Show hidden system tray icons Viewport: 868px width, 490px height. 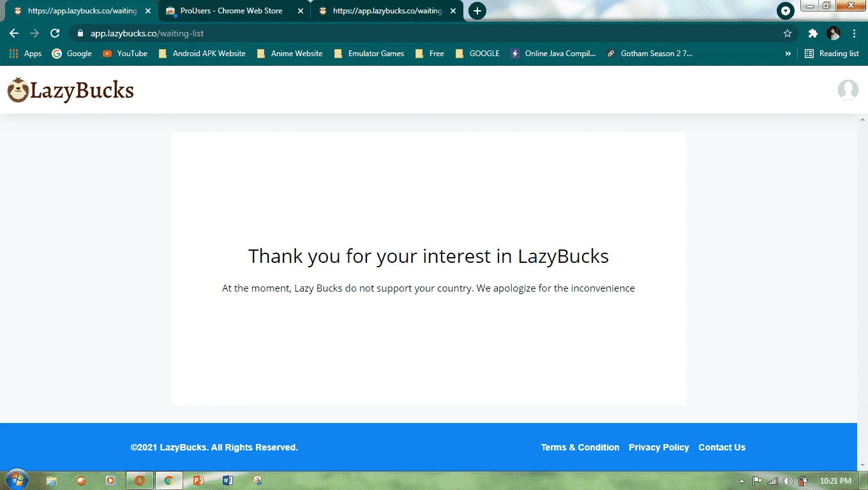coord(742,481)
